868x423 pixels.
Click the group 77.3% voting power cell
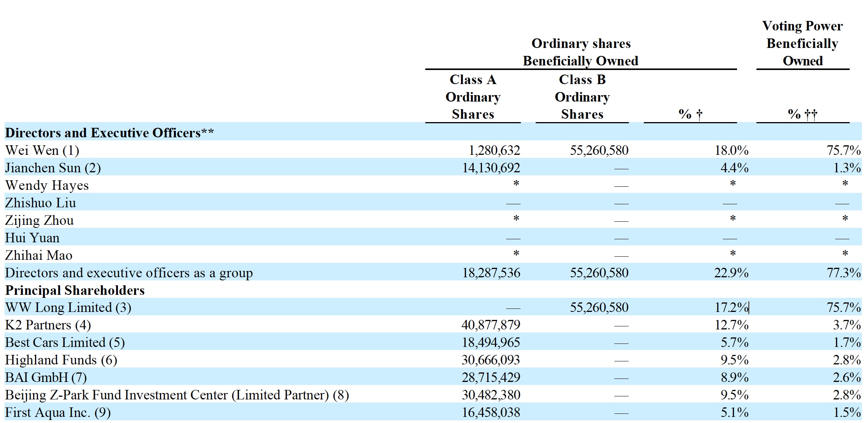pyautogui.click(x=843, y=273)
